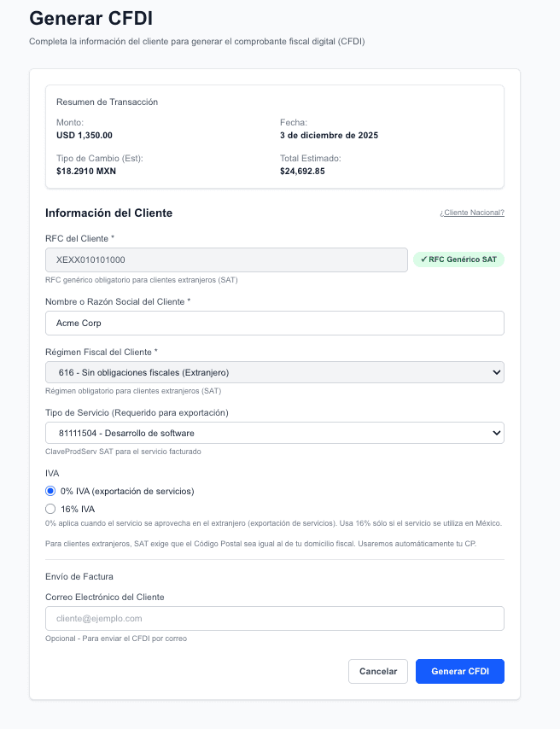This screenshot has width=560, height=729.
Task: Click the Generar CFDI page heading
Action: tap(90, 18)
